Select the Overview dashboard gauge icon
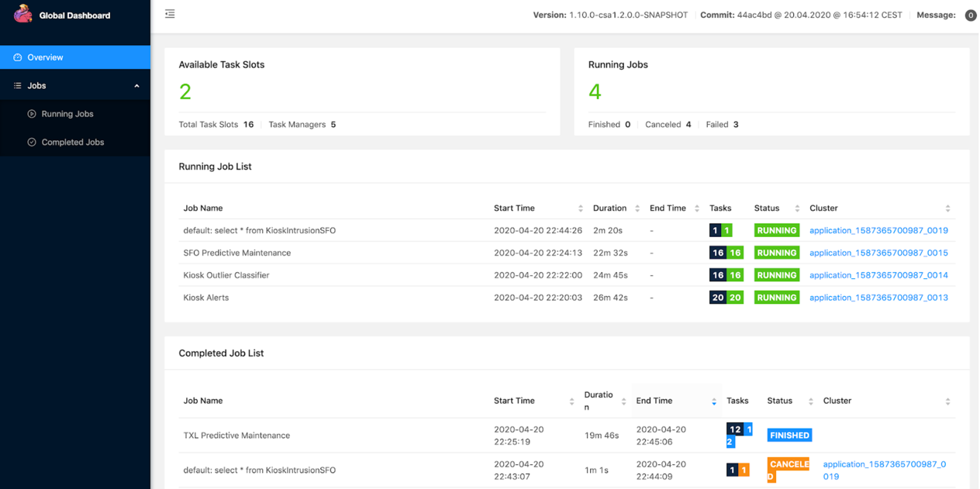980x489 pixels. (x=17, y=57)
